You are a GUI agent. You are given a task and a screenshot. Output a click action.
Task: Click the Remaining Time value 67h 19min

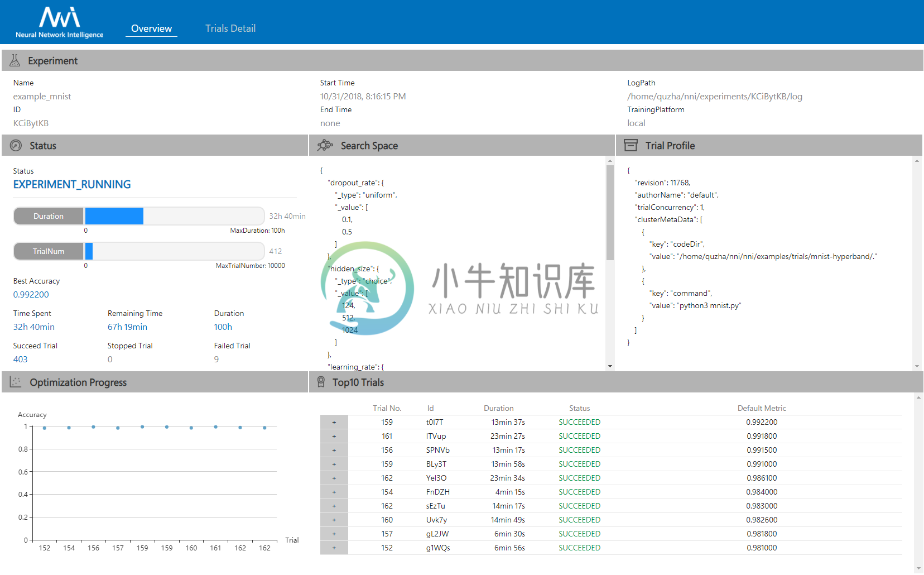(x=128, y=327)
